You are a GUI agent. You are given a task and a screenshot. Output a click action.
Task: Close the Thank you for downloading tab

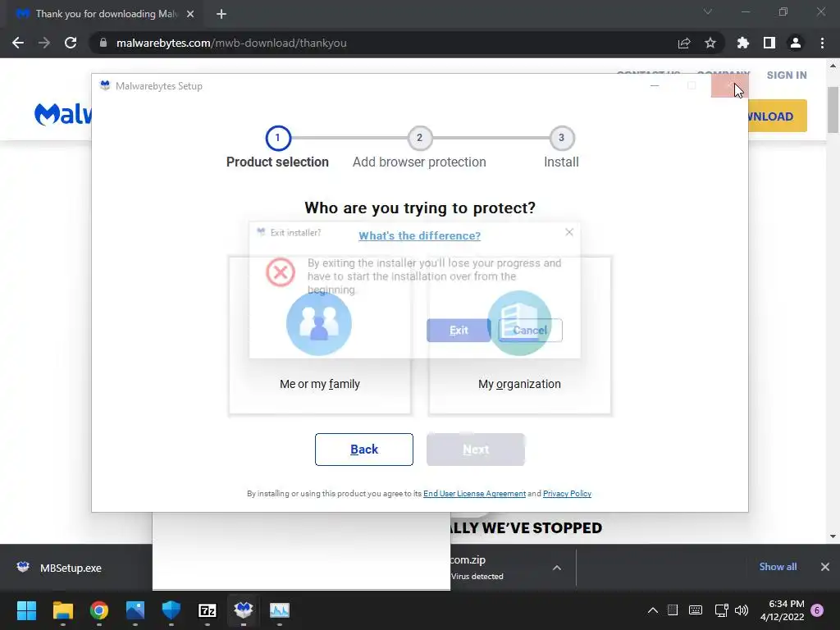click(x=190, y=14)
